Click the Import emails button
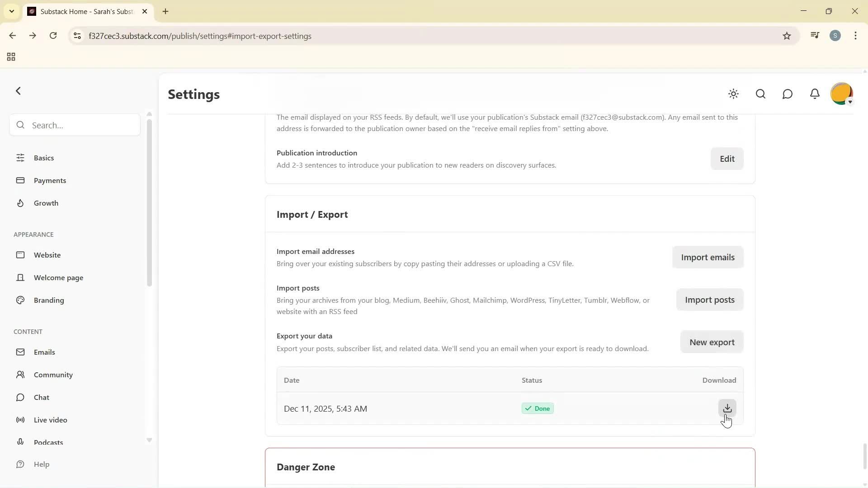This screenshot has height=488, width=868. point(708,257)
